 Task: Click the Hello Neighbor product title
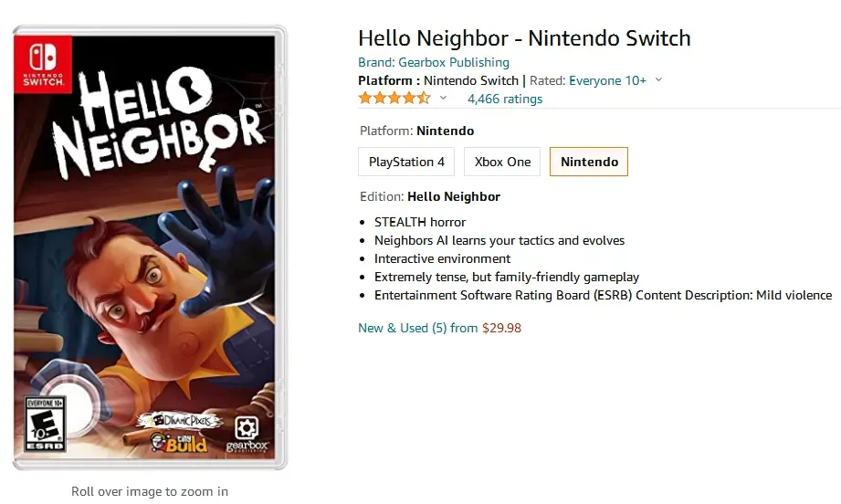[524, 38]
